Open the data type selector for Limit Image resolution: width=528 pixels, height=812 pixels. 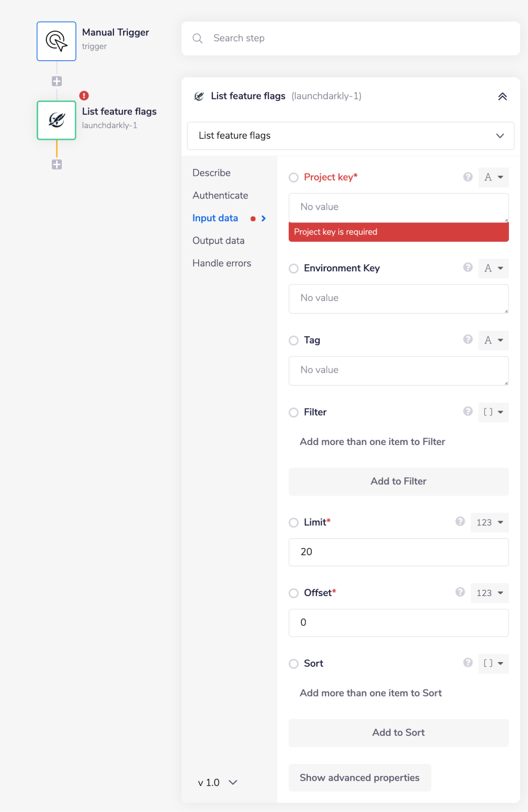point(489,522)
